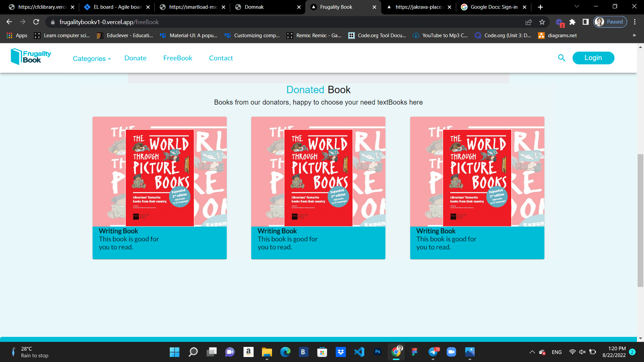644x362 pixels.
Task: Open the Donate page
Action: point(136,58)
